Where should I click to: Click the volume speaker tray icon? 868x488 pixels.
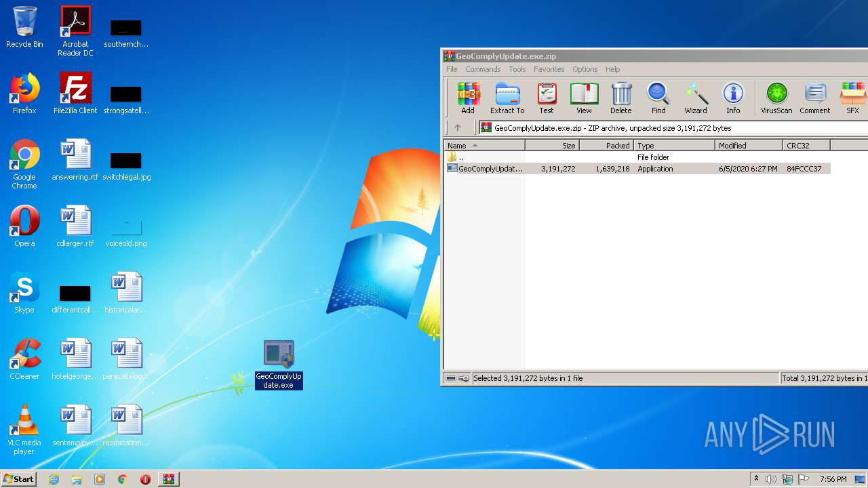pyautogui.click(x=771, y=479)
